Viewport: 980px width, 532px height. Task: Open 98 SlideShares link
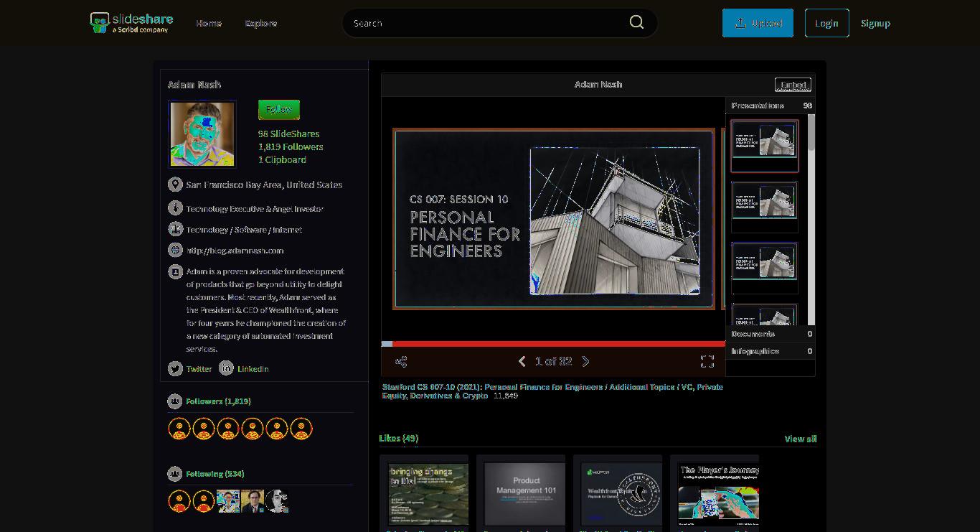(x=288, y=134)
